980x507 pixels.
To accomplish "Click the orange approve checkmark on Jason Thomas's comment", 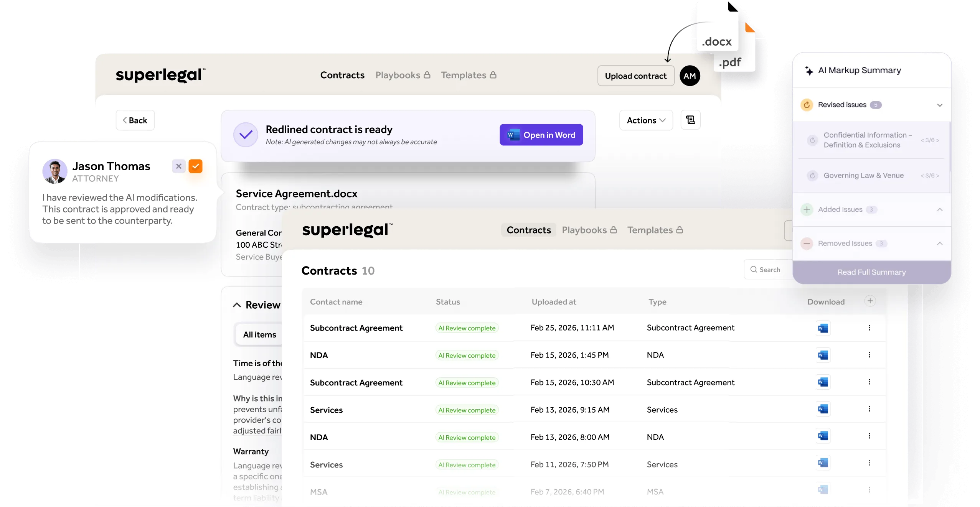I will point(195,166).
